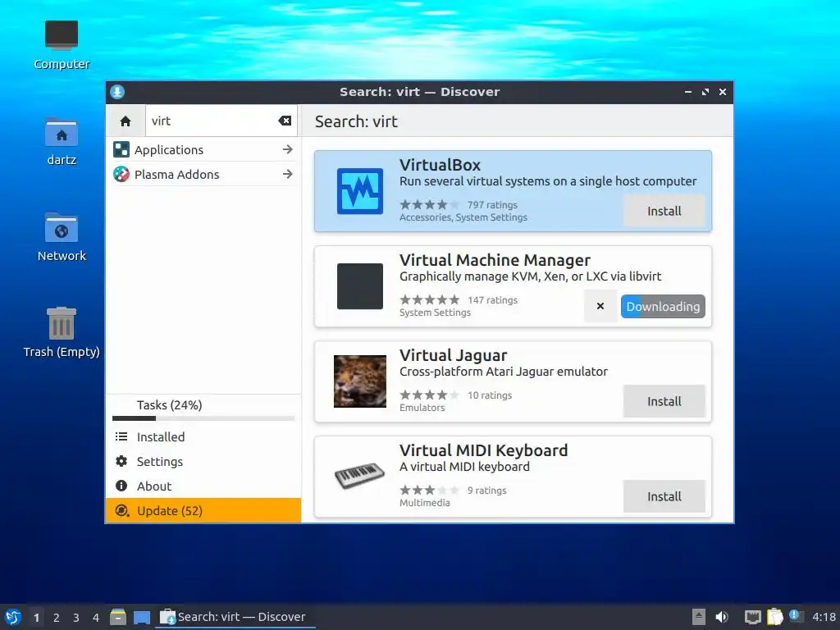Click the home icon beside the search box
840x630 pixels.
[x=126, y=121]
